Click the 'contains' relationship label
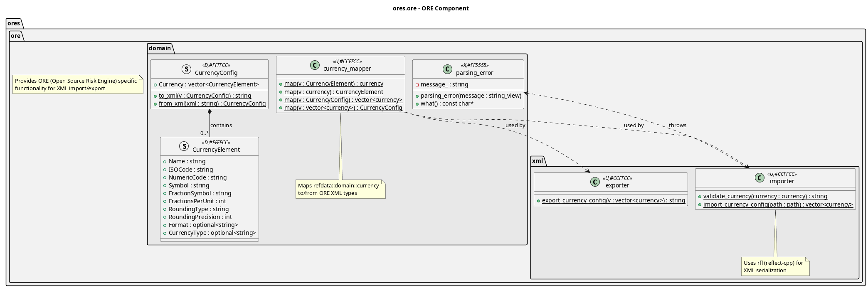 click(221, 126)
